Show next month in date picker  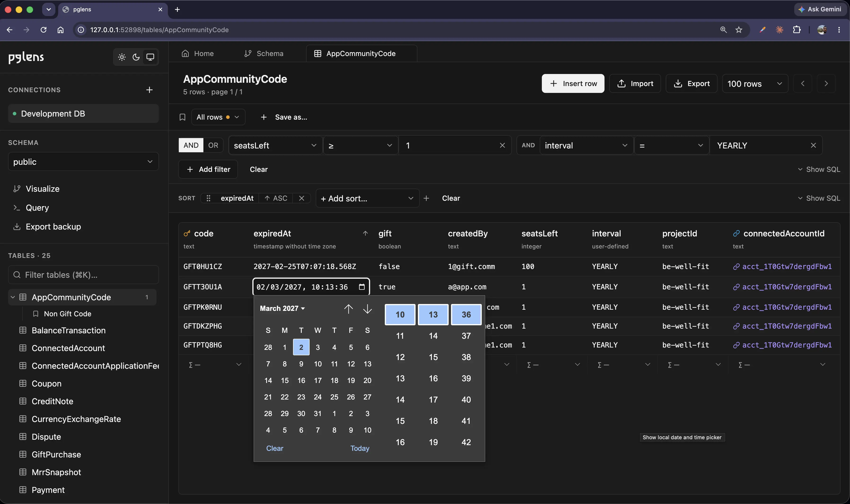click(367, 309)
